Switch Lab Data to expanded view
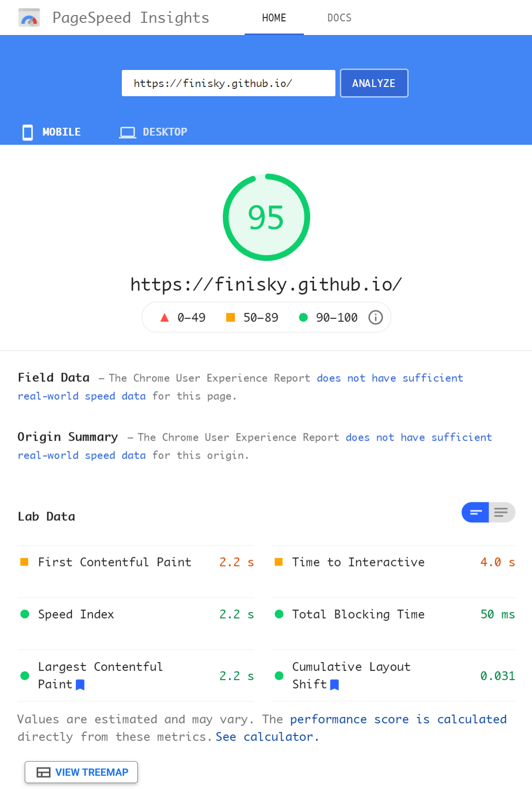Viewport: 532px width, 789px height. coord(501,512)
